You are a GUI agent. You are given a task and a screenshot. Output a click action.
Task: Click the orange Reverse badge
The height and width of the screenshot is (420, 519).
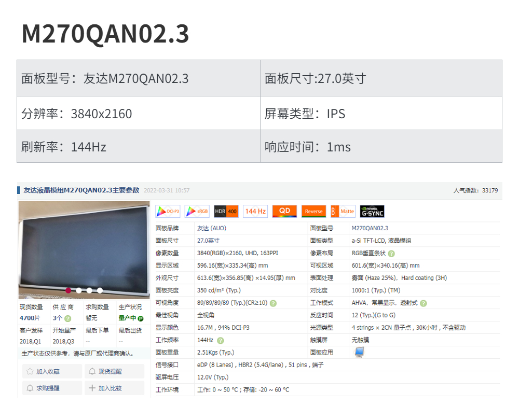click(314, 212)
